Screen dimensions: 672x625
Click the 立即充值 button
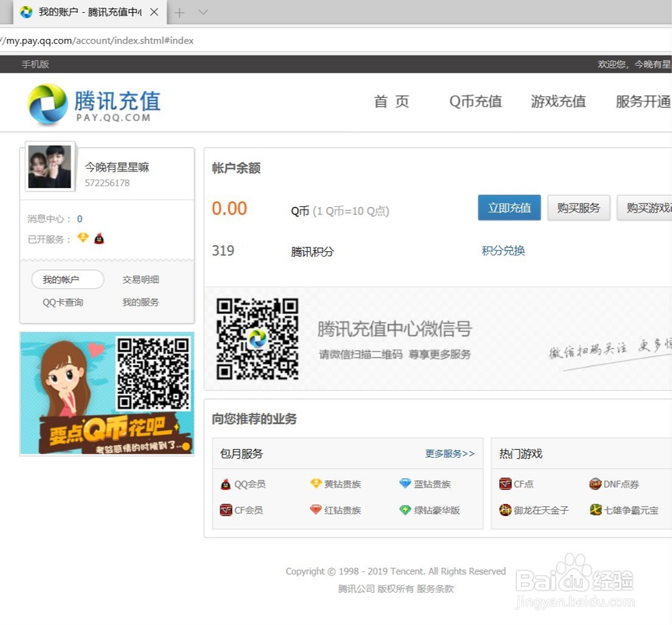tap(509, 208)
